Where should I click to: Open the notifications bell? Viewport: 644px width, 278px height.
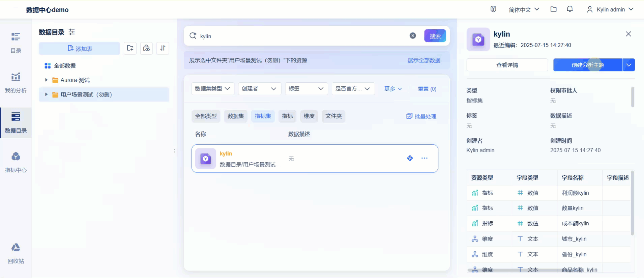[x=570, y=9]
